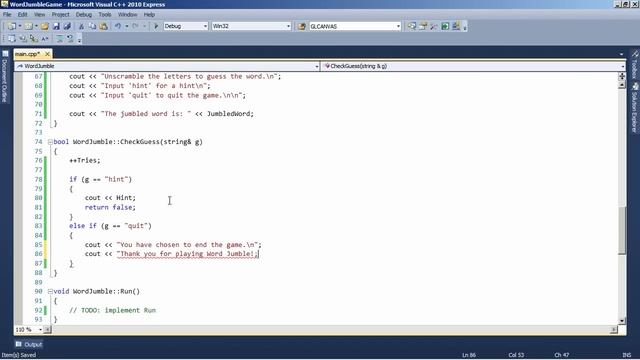Open the Undo history dropdown arrow

coord(127,26)
